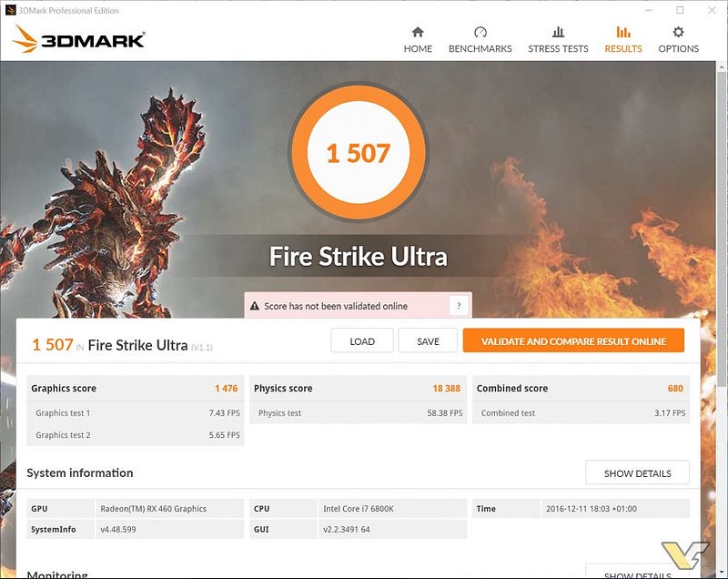
Task: Click the Physics test 58.38 FPS row
Action: coord(358,412)
